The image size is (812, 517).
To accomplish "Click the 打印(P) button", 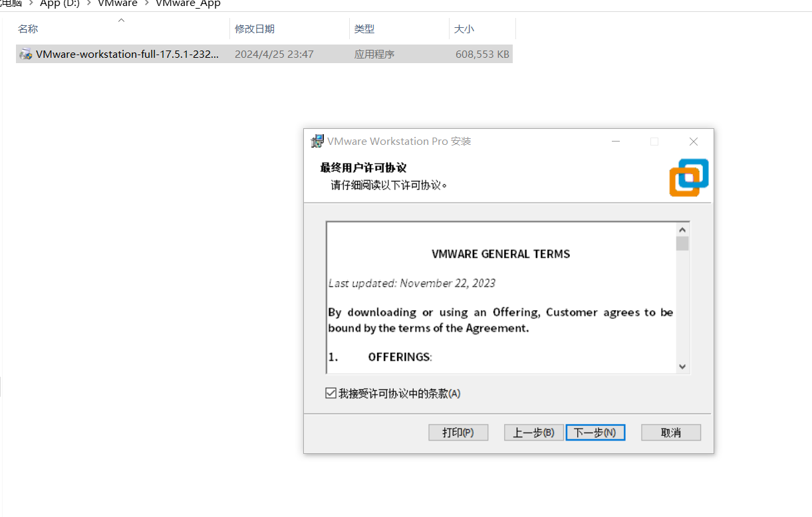I will click(x=458, y=433).
